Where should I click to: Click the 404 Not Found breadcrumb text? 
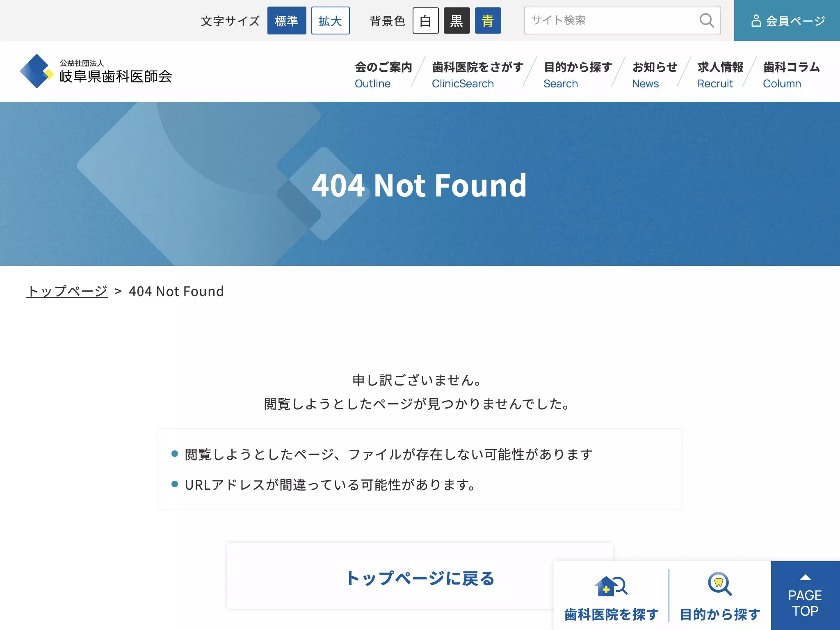(x=176, y=291)
